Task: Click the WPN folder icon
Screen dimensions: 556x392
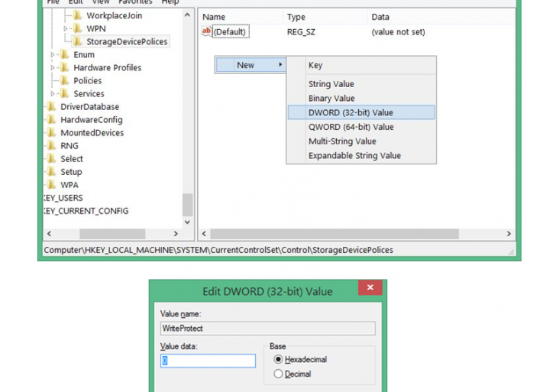Action: pos(77,28)
